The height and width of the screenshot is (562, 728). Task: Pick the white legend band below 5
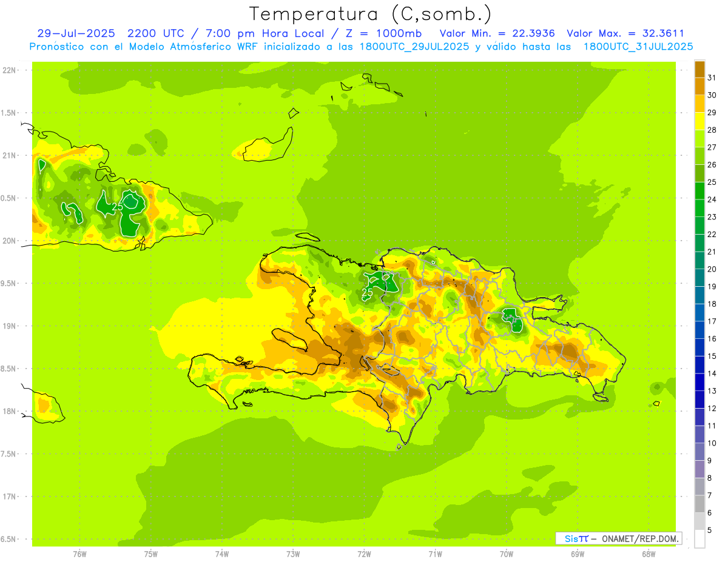click(699, 539)
